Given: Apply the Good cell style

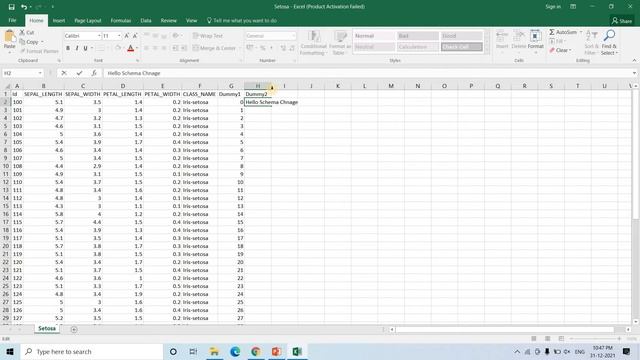Looking at the screenshot, I should pyautogui.click(x=461, y=36).
